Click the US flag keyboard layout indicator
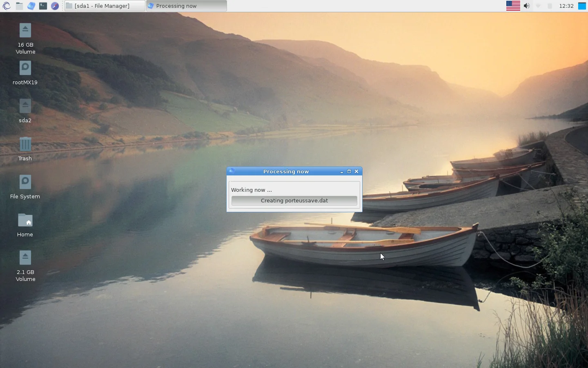588x368 pixels. [x=513, y=6]
